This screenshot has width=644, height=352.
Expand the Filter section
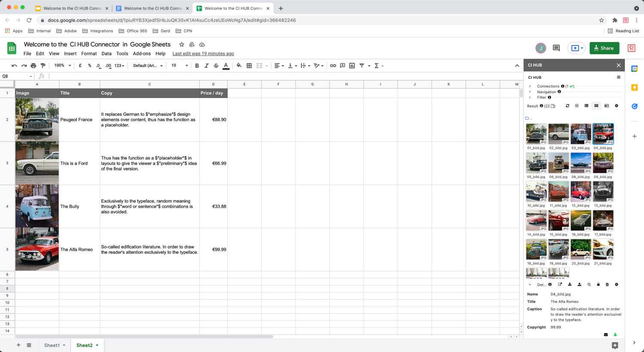click(530, 97)
